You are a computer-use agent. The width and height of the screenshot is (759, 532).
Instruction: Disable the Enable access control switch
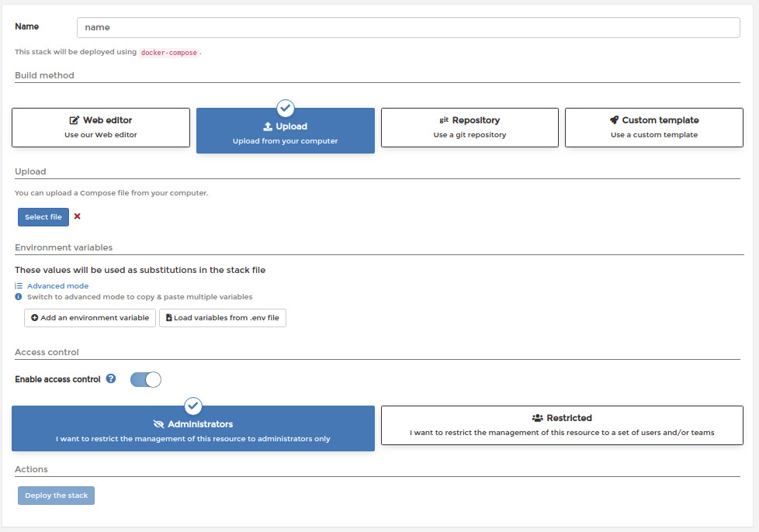(146, 379)
